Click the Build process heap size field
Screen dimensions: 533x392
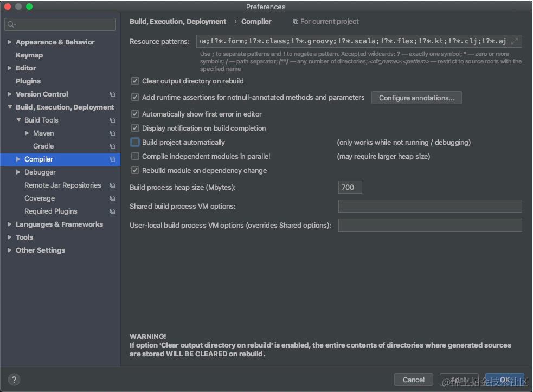[x=350, y=187]
